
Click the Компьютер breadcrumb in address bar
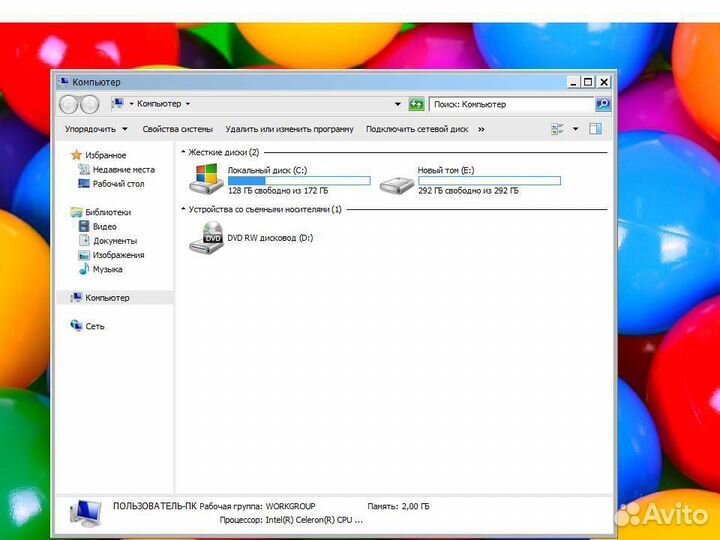159,104
